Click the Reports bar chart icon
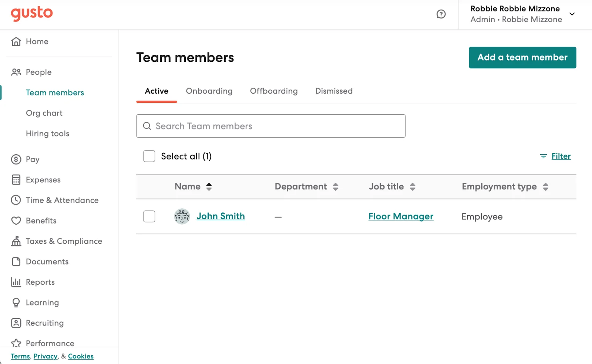This screenshot has width=592, height=364. [16, 282]
